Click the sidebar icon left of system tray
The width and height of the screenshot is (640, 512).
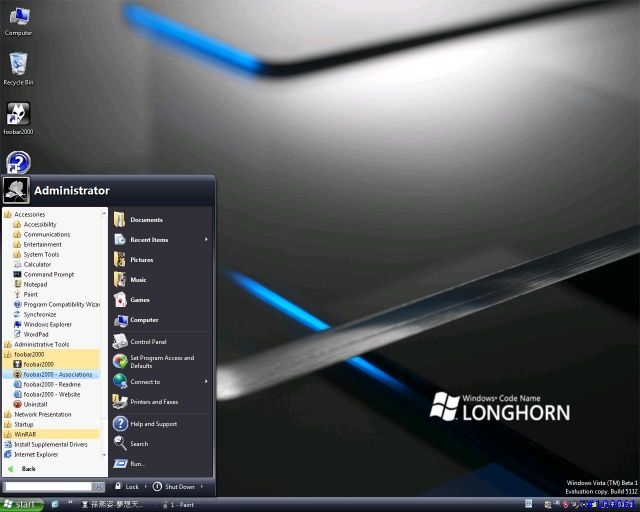pyautogui.click(x=529, y=504)
